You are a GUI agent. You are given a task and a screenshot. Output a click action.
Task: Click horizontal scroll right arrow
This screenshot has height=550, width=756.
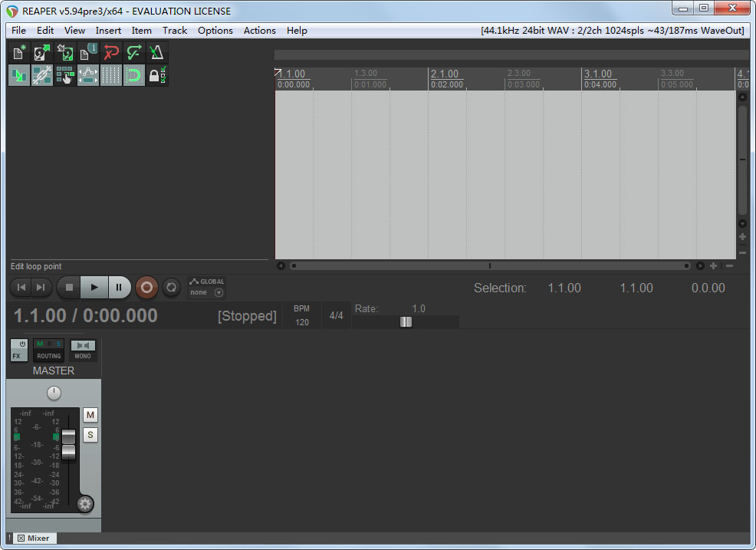[x=700, y=266]
